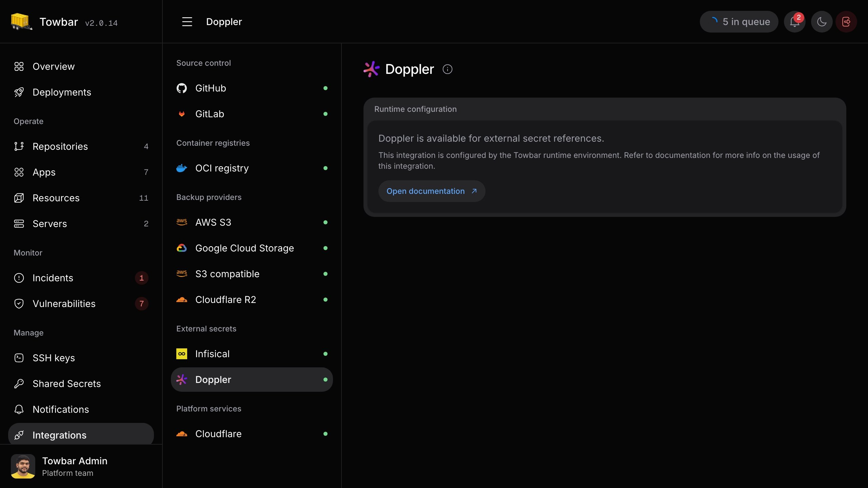Click the Notifications bell icon in sidebar

pos(19,409)
